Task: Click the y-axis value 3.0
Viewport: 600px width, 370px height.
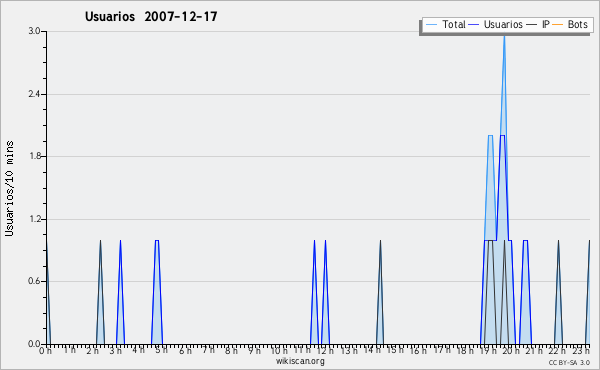Action: pos(34,31)
